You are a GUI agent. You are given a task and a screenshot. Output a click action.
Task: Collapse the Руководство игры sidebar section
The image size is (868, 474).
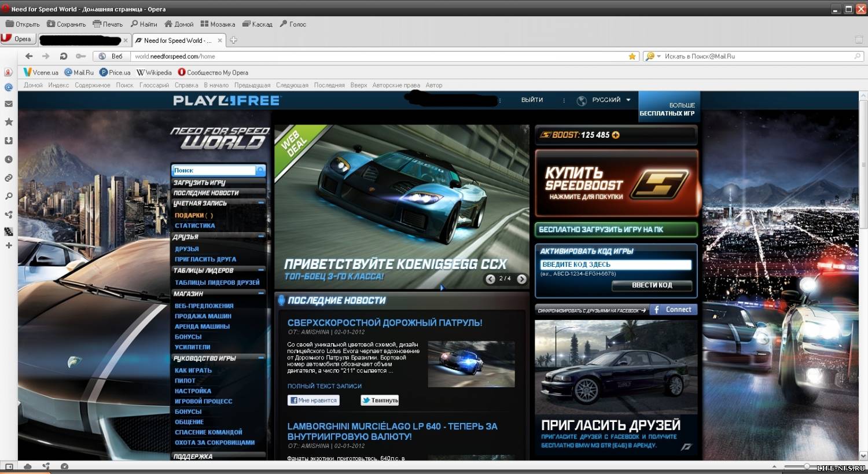261,358
